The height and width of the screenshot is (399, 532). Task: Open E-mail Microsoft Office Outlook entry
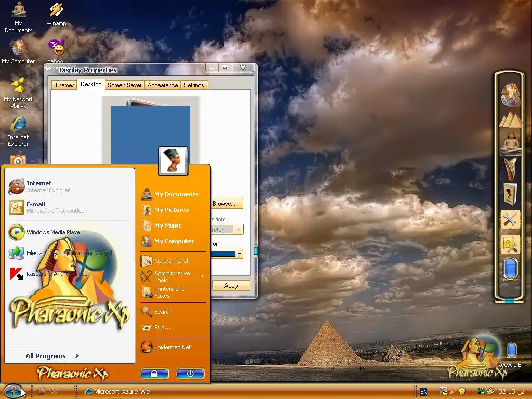70,207
